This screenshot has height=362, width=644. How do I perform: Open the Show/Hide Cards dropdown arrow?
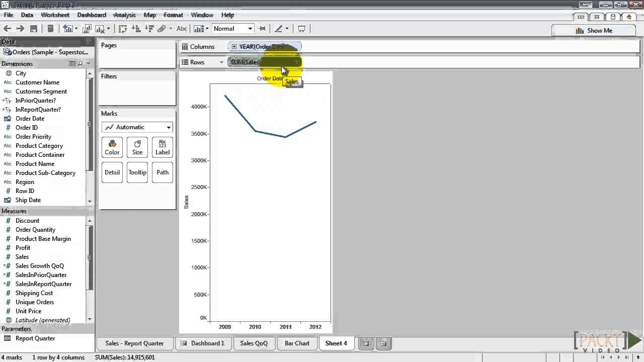207,29
